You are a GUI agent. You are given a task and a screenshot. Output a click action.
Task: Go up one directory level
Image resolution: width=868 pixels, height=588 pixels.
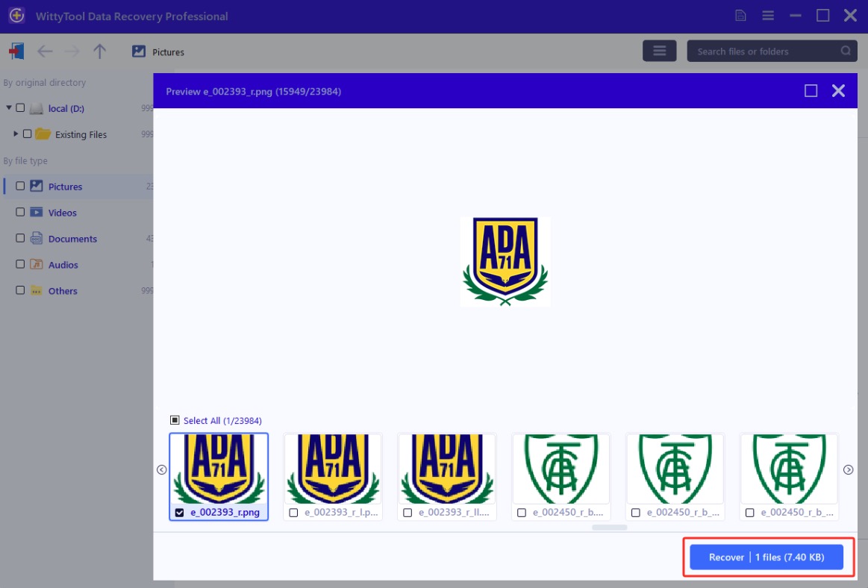(x=100, y=51)
